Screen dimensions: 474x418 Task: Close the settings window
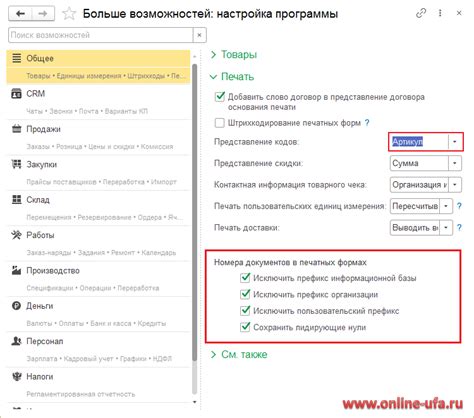coord(459,13)
